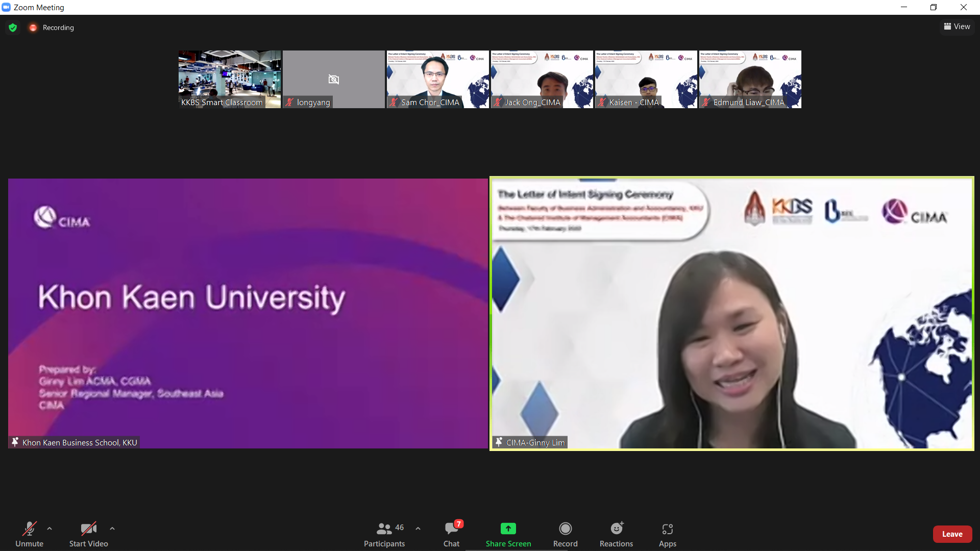The width and height of the screenshot is (980, 551).
Task: Click the green Share Screen button
Action: [x=508, y=534]
